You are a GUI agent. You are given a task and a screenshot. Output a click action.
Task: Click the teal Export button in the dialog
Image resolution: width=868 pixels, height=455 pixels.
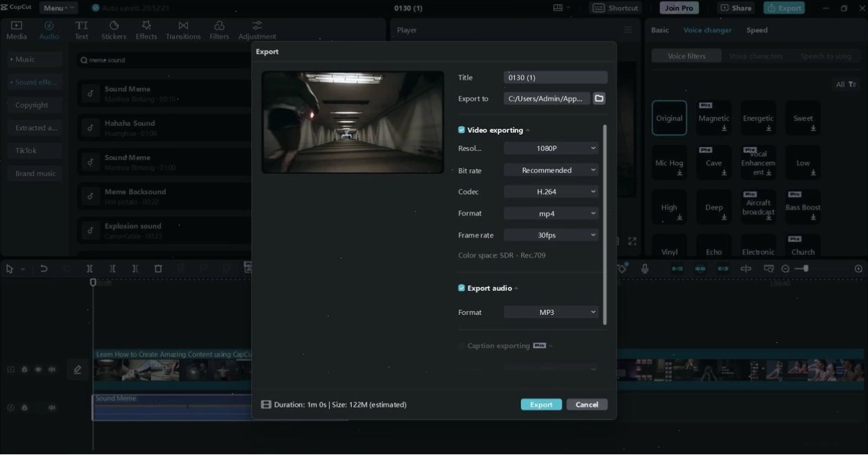point(541,405)
